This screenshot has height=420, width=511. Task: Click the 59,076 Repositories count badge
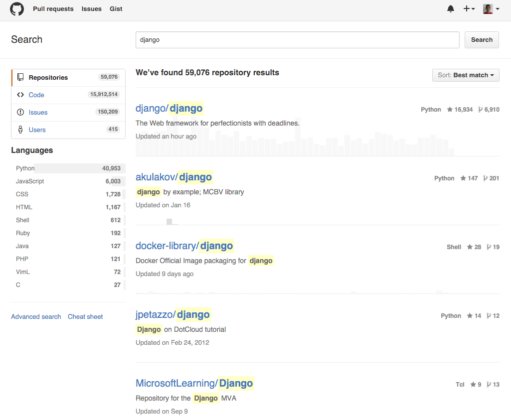tap(109, 77)
